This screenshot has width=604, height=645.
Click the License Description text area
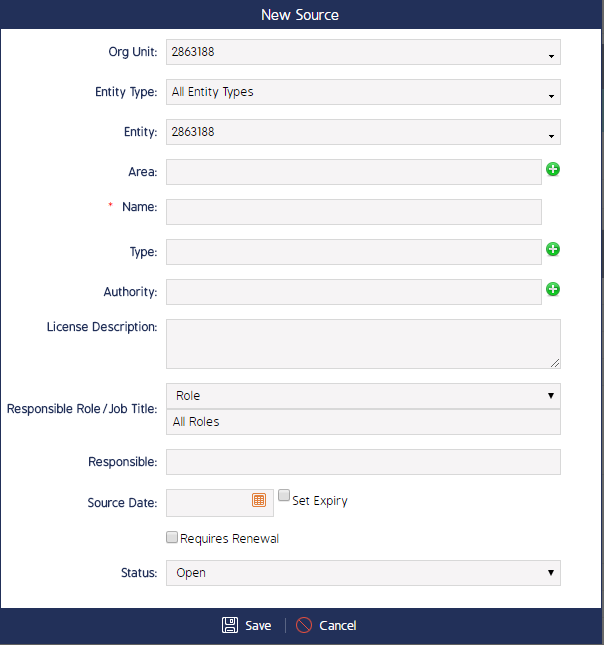click(363, 344)
